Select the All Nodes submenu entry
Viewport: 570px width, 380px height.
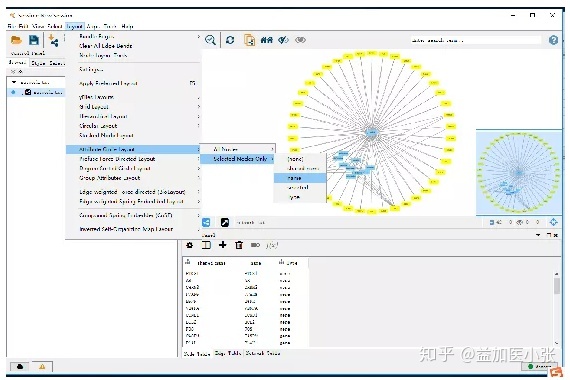[x=238, y=149]
